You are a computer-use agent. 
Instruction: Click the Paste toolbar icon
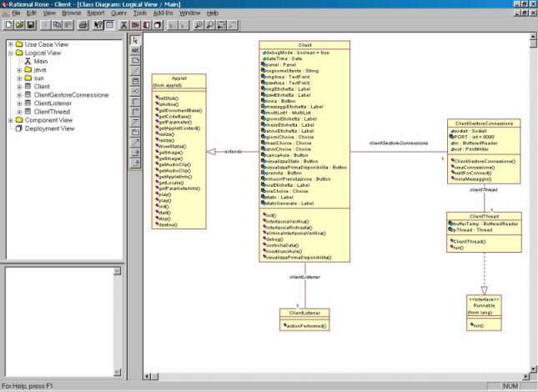(68, 25)
